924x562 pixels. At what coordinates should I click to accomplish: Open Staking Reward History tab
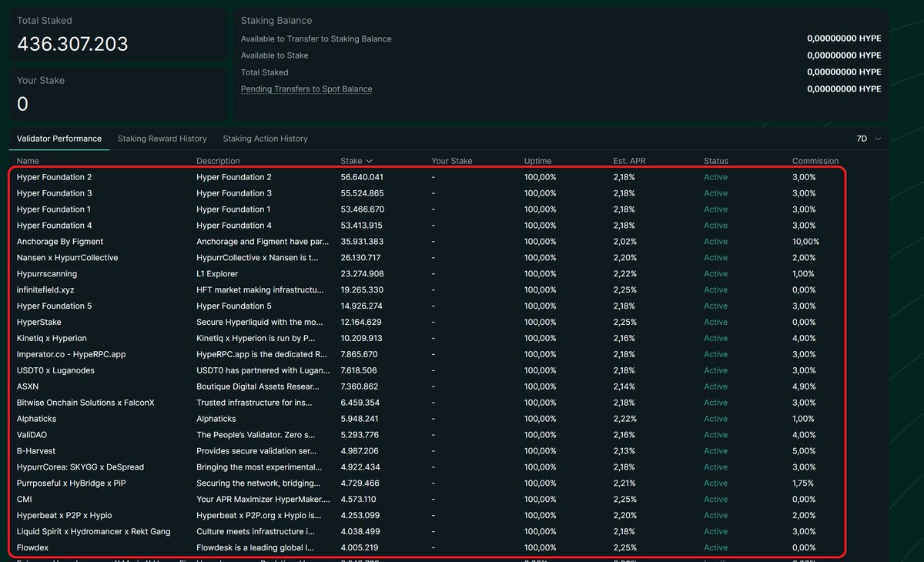tap(162, 139)
